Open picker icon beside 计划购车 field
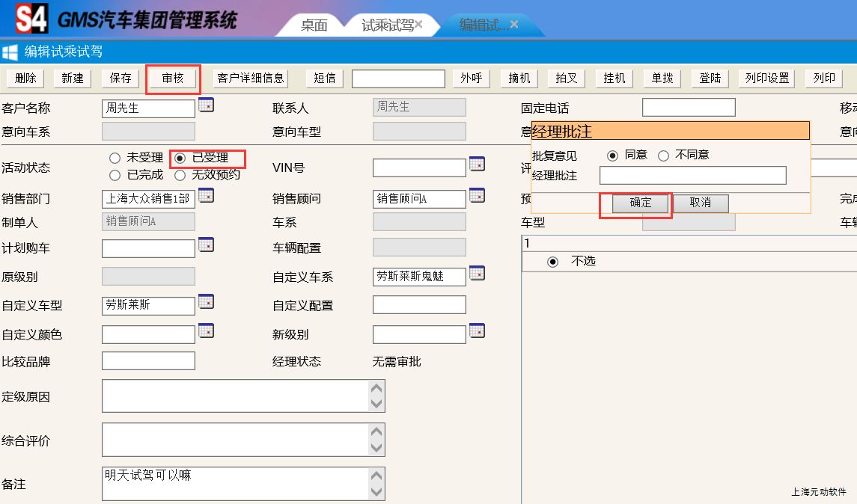 pos(206,245)
